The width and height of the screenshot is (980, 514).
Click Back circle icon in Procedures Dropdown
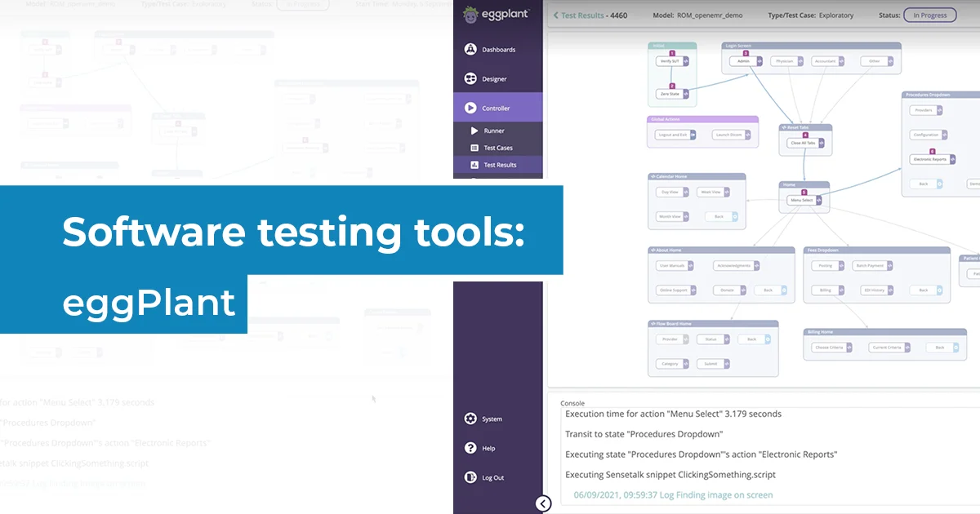pos(941,184)
